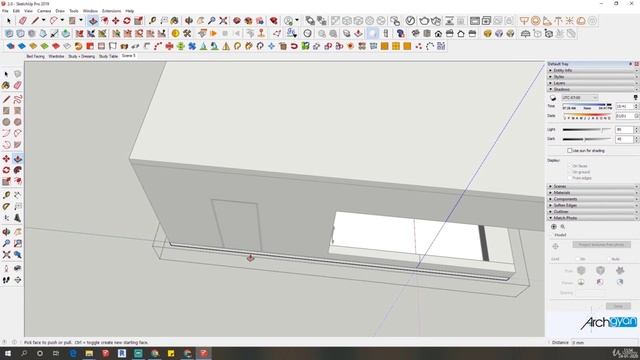
Task: Click the Dark value input field
Action: (x=624, y=139)
